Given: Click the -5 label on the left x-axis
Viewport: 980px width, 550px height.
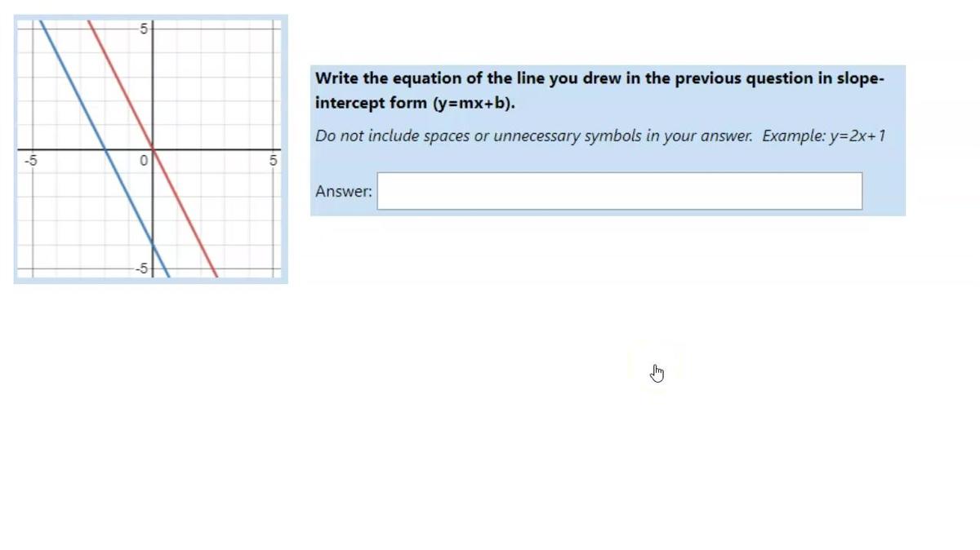Looking at the screenshot, I should tap(29, 160).
